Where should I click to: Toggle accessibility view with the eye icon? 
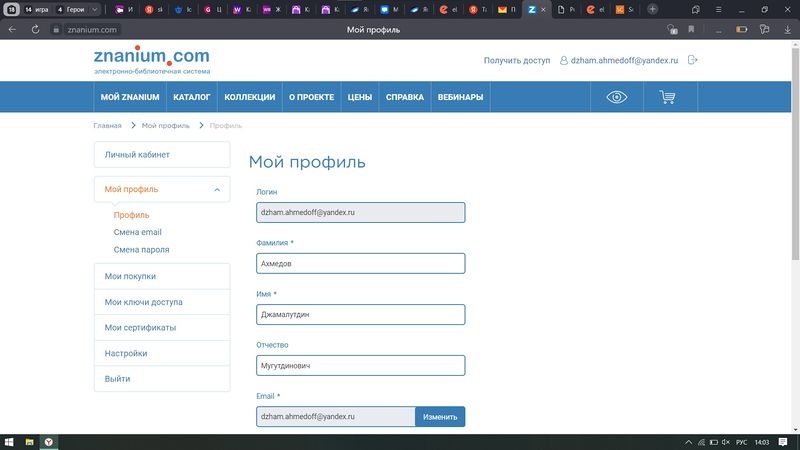pyautogui.click(x=617, y=97)
